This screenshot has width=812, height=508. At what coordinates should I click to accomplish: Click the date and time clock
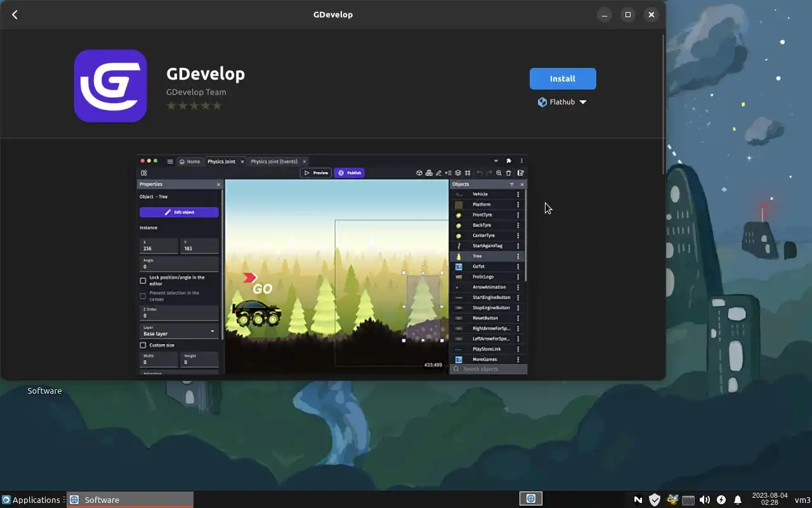(769, 499)
